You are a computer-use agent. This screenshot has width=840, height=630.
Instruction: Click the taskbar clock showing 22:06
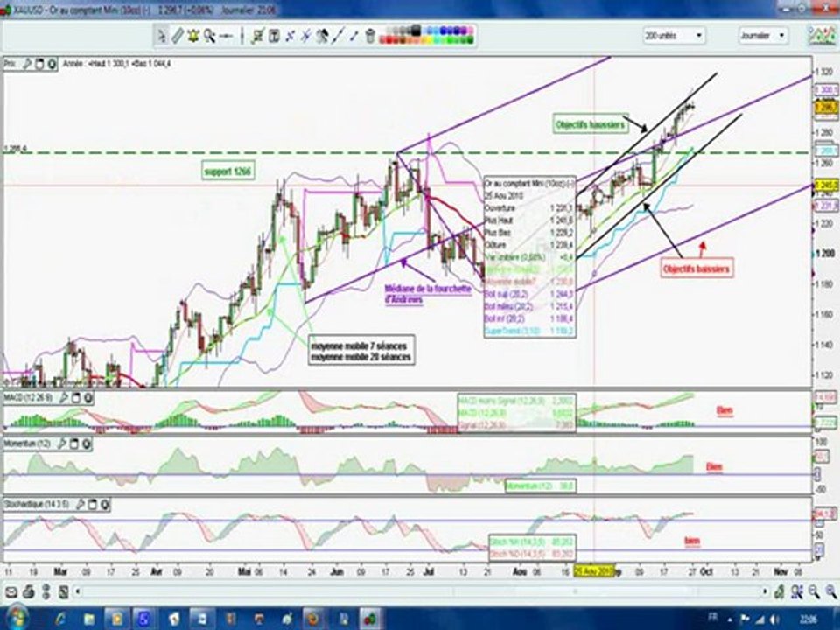coord(808,619)
